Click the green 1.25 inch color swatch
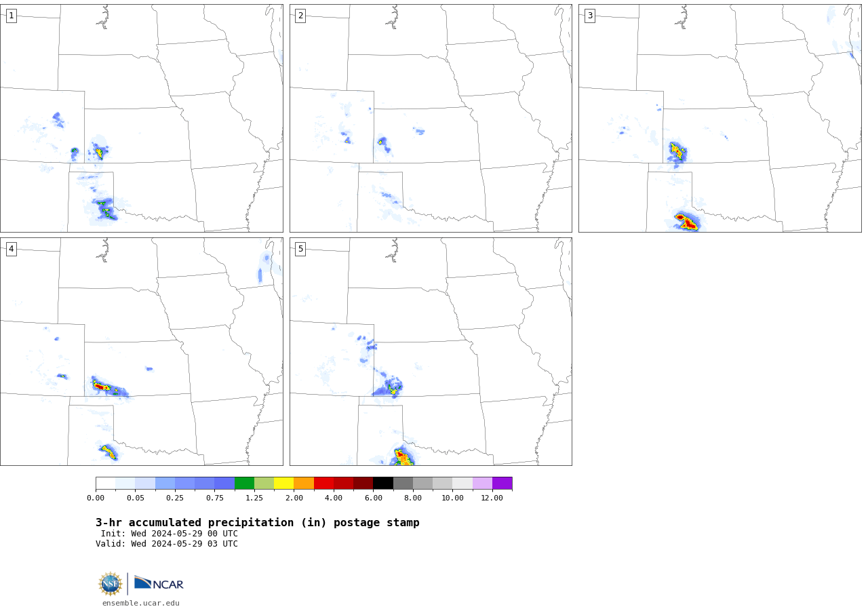The image size is (868, 611). [x=244, y=484]
